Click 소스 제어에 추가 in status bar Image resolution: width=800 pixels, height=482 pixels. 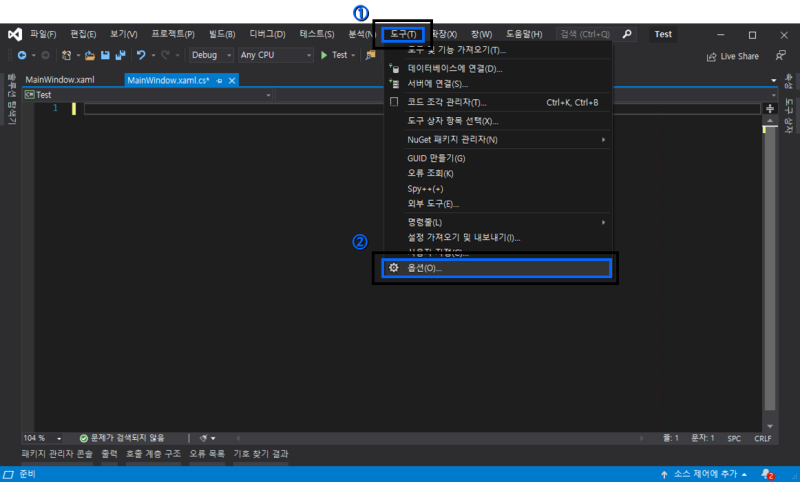pyautogui.click(x=704, y=474)
